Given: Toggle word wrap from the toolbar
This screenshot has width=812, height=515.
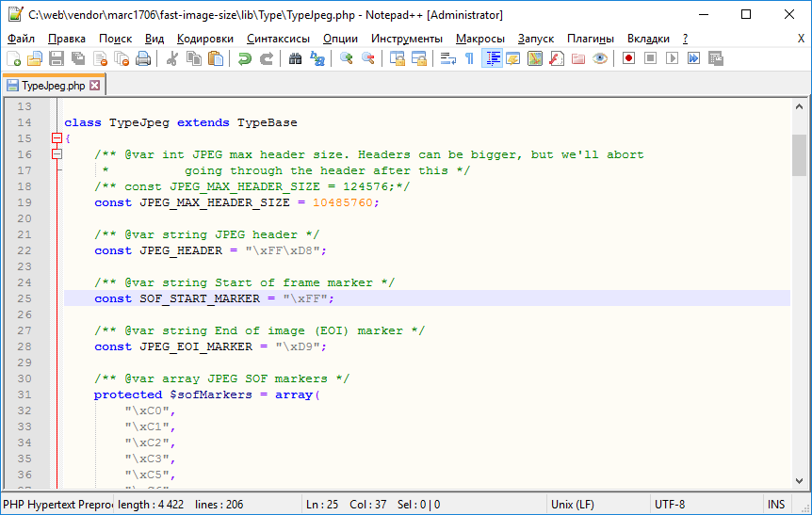Looking at the screenshot, I should click(448, 58).
